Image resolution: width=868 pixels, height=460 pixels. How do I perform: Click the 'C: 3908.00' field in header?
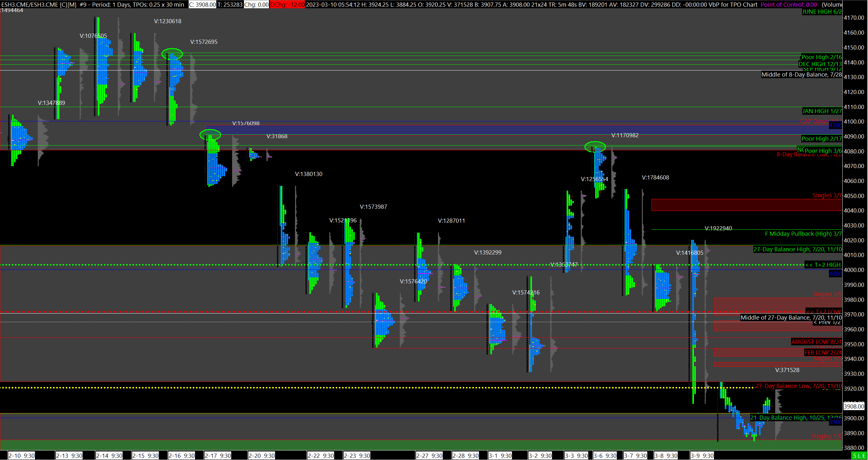click(202, 4)
